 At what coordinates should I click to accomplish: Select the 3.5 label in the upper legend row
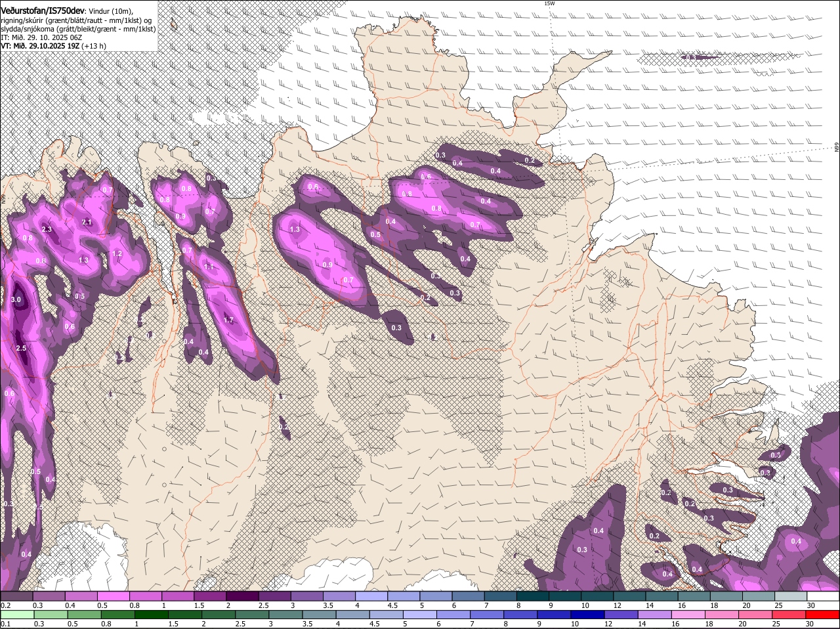pyautogui.click(x=329, y=605)
